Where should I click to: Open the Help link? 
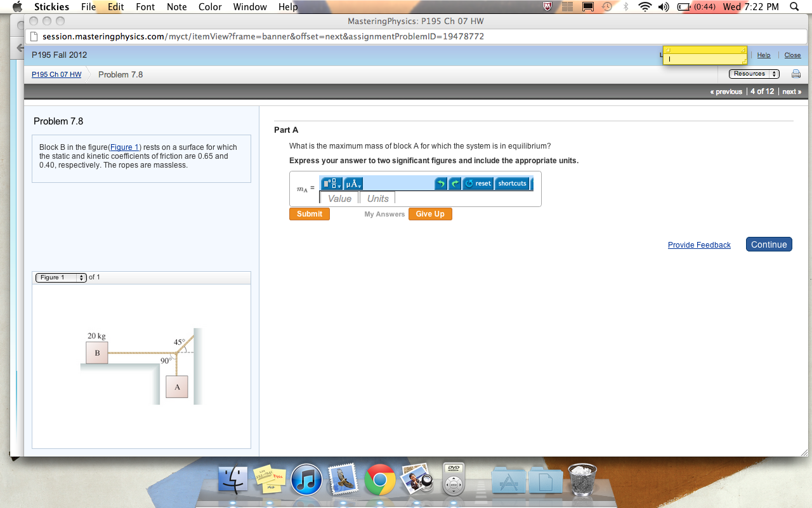click(x=764, y=55)
